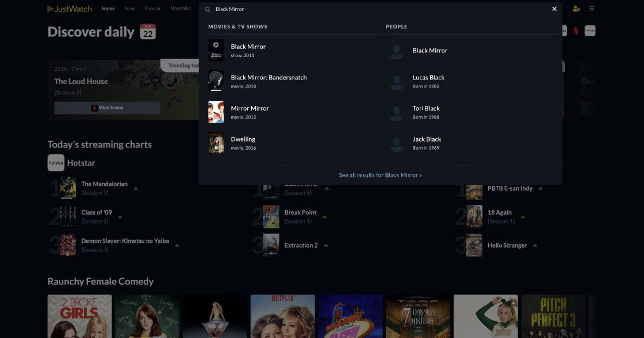The image size is (644, 338).
Task: Click the JUN 22 calendar icon
Action: [147, 32]
